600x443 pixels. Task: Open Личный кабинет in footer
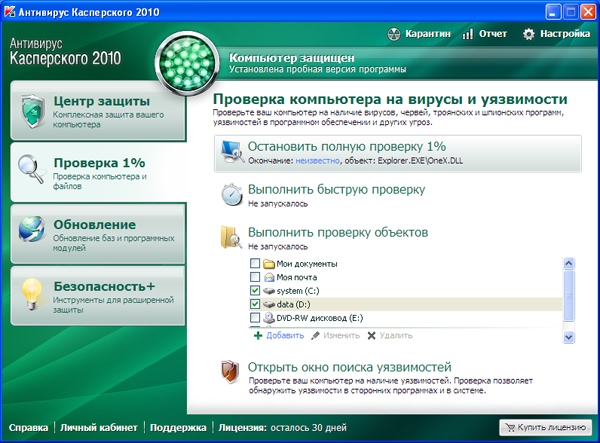point(99,428)
